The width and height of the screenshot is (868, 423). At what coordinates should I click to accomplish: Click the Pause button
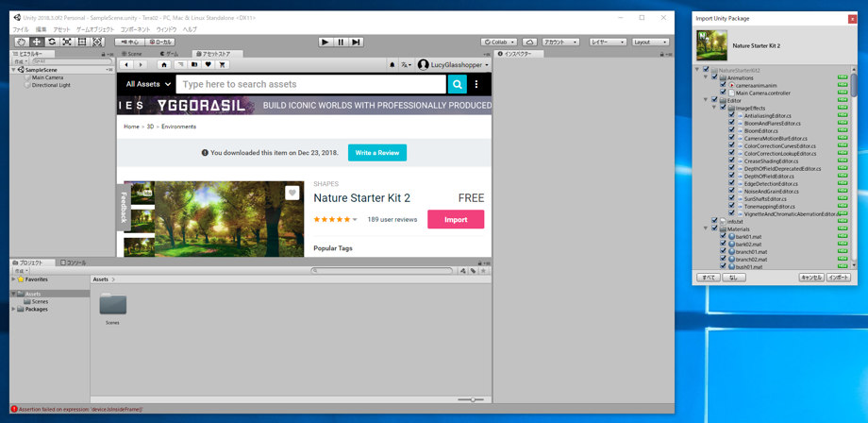point(341,42)
